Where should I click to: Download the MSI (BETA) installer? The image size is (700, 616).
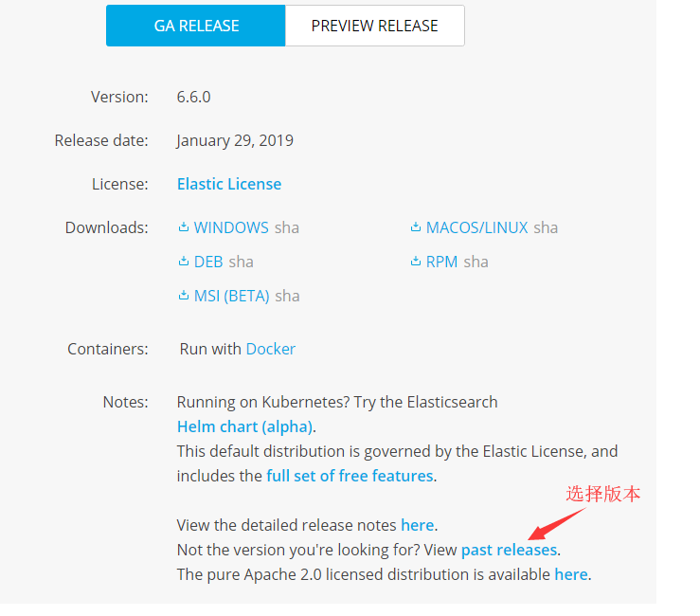coord(232,296)
